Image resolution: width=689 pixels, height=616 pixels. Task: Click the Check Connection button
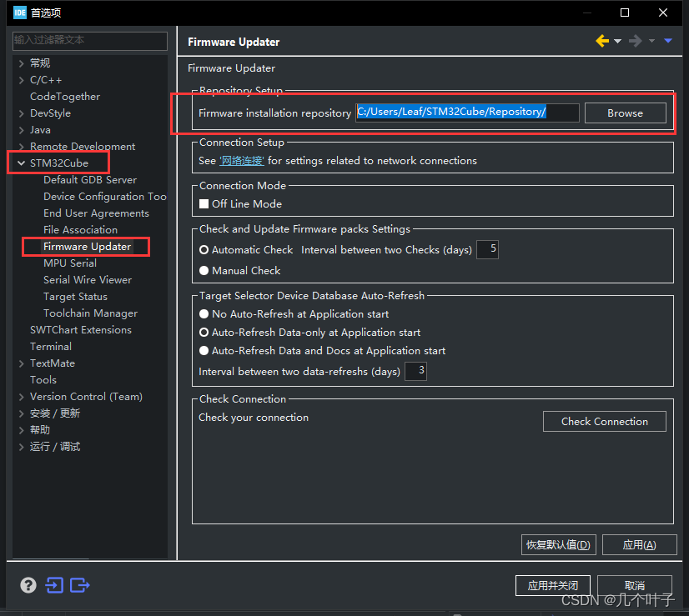(x=605, y=422)
